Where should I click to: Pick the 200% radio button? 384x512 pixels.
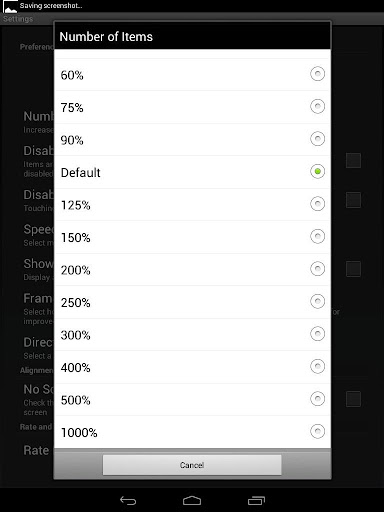pyautogui.click(x=317, y=269)
